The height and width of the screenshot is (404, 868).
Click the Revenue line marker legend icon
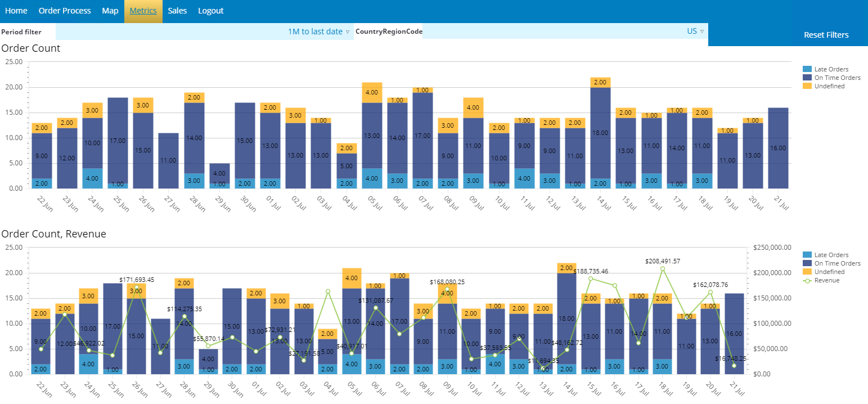(x=807, y=280)
